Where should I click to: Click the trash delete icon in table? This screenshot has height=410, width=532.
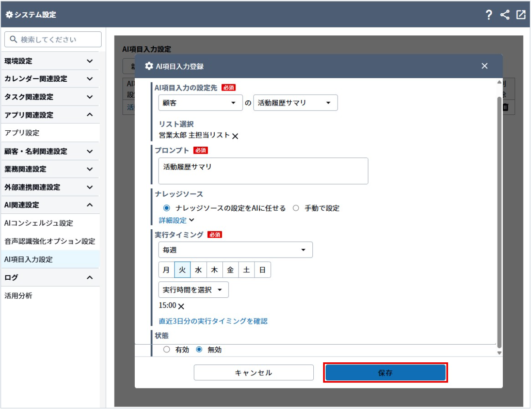[506, 107]
